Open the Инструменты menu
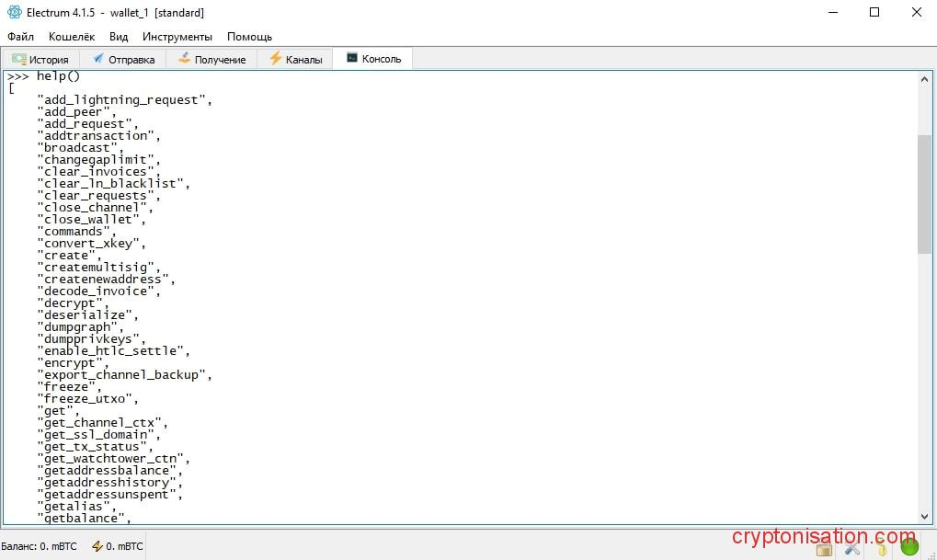This screenshot has height=560, width=937. tap(177, 37)
